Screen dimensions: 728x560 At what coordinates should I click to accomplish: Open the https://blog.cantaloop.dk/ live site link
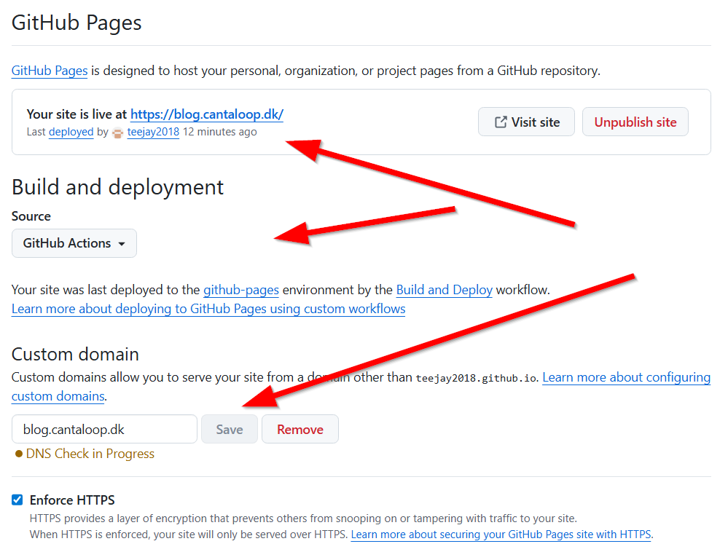pos(206,114)
